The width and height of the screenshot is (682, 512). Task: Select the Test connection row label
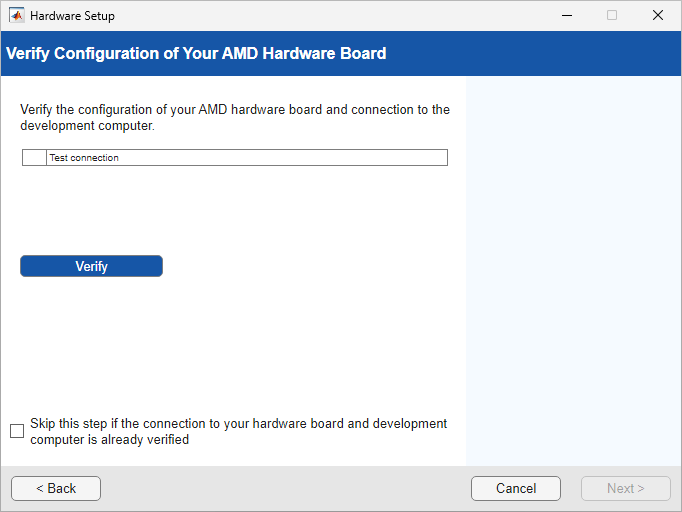pos(85,158)
